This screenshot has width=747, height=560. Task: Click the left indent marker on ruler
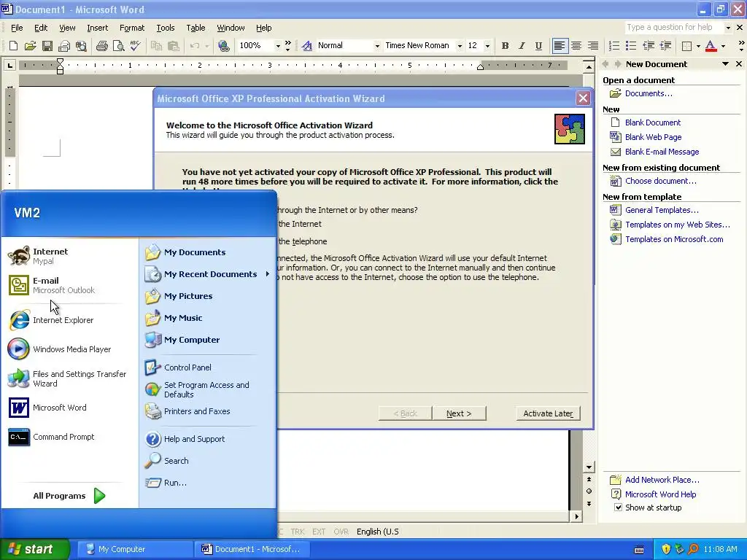point(60,66)
